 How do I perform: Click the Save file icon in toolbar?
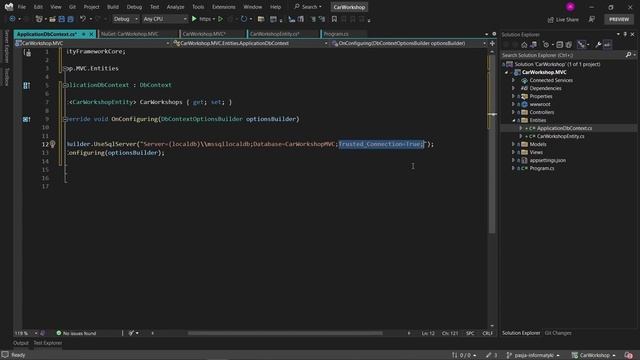click(62, 19)
